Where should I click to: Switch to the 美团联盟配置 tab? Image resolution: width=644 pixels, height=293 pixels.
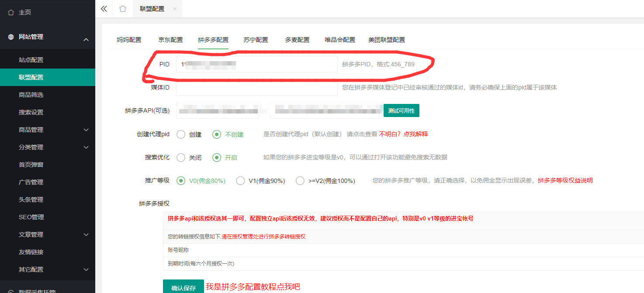click(x=387, y=40)
